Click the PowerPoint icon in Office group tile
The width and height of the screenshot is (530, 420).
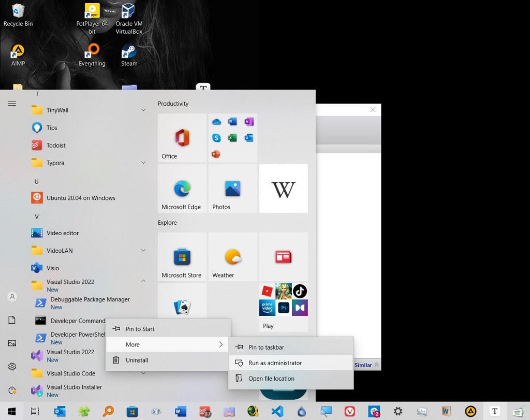click(216, 154)
